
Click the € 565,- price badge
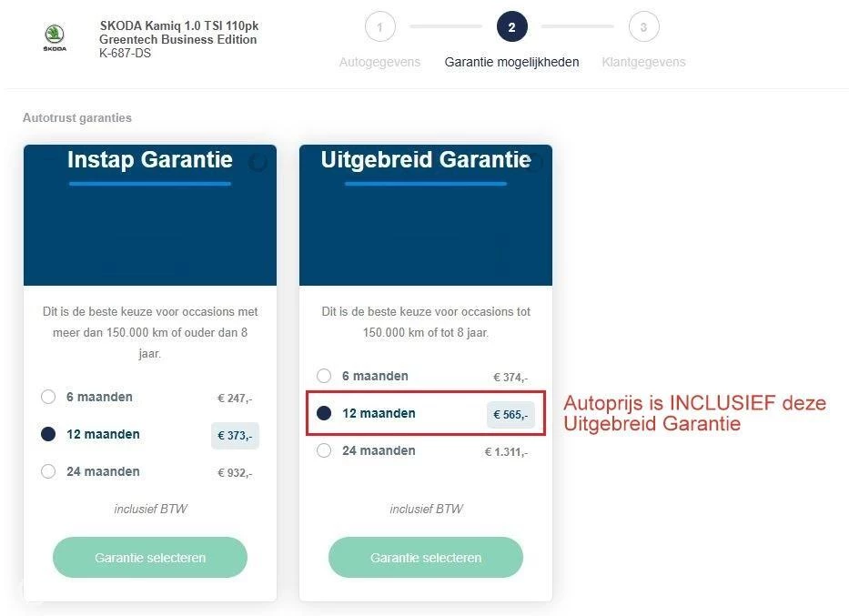coord(510,415)
